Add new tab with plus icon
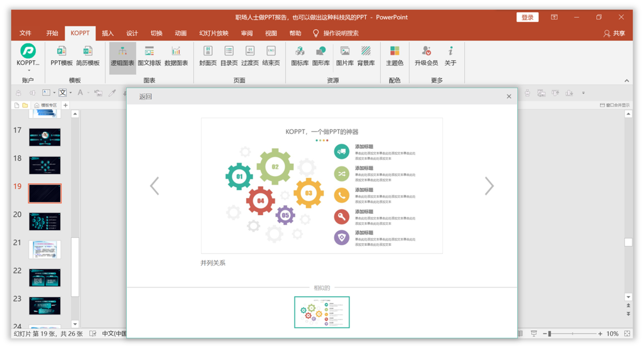Image resolution: width=644 pixels, height=348 pixels. 65,105
